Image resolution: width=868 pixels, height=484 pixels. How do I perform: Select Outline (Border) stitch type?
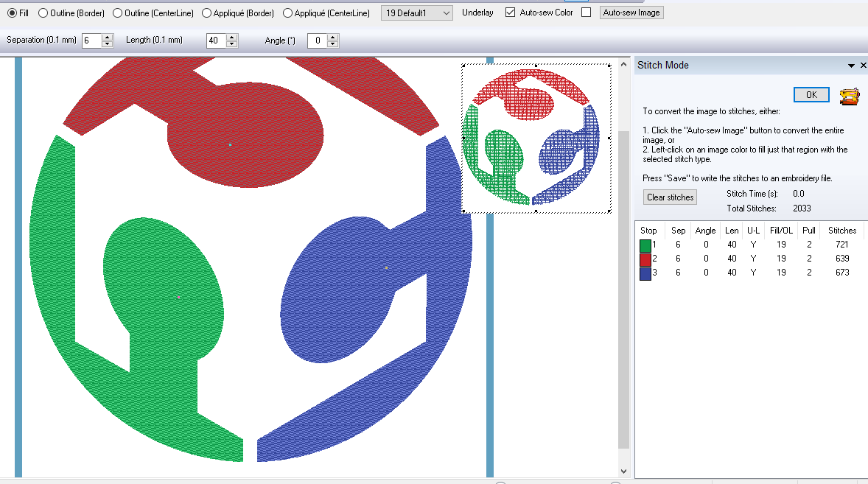pos(43,13)
